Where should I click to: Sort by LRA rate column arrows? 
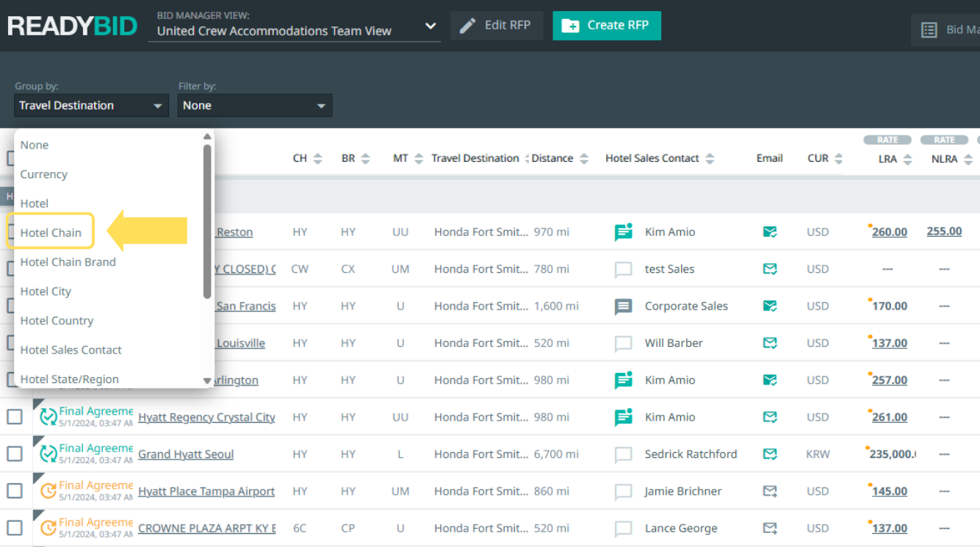click(x=907, y=160)
